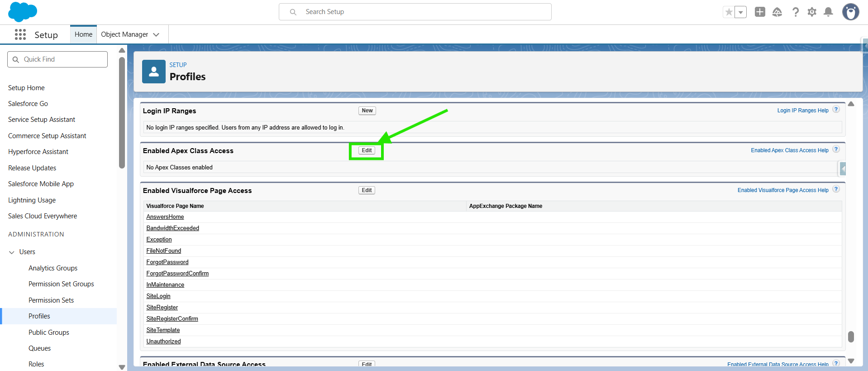The height and width of the screenshot is (371, 868).
Task: Open Global Actions plus icon
Action: click(760, 12)
